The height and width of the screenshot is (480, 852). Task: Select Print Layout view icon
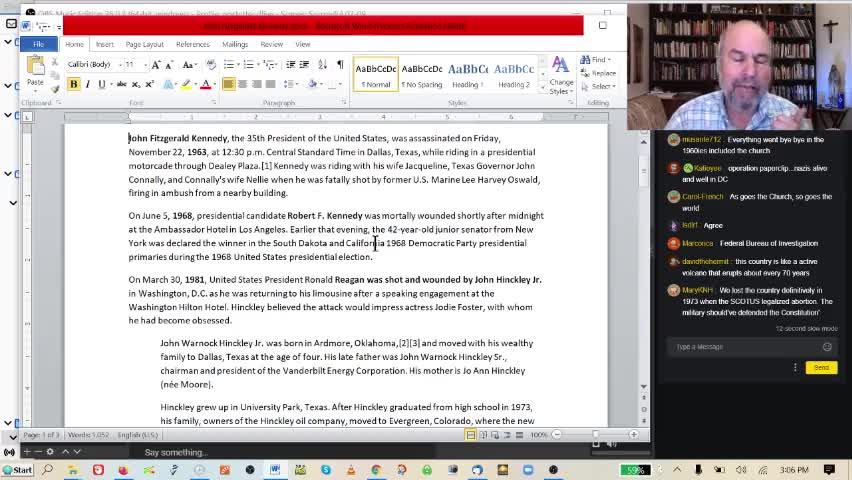click(x=471, y=435)
